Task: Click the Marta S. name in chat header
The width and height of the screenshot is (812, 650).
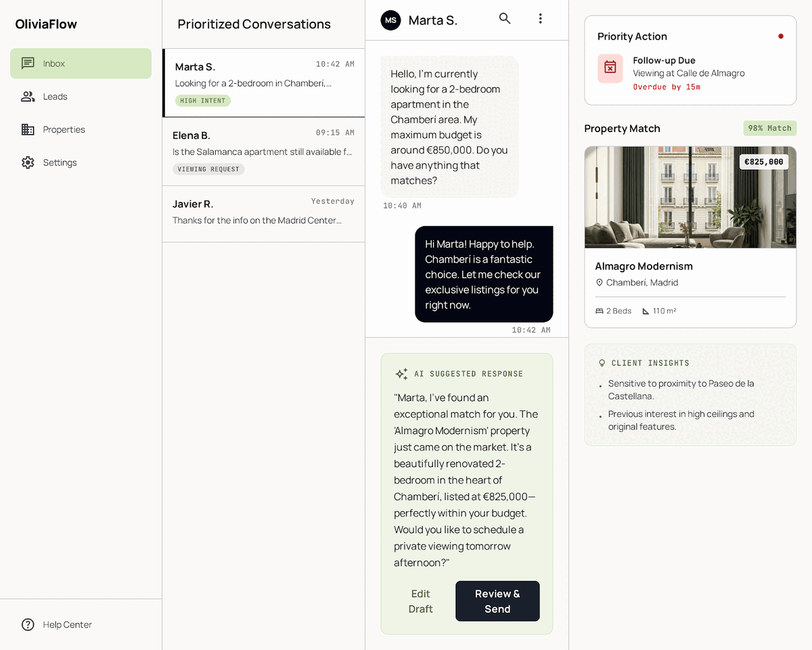Action: 433,20
